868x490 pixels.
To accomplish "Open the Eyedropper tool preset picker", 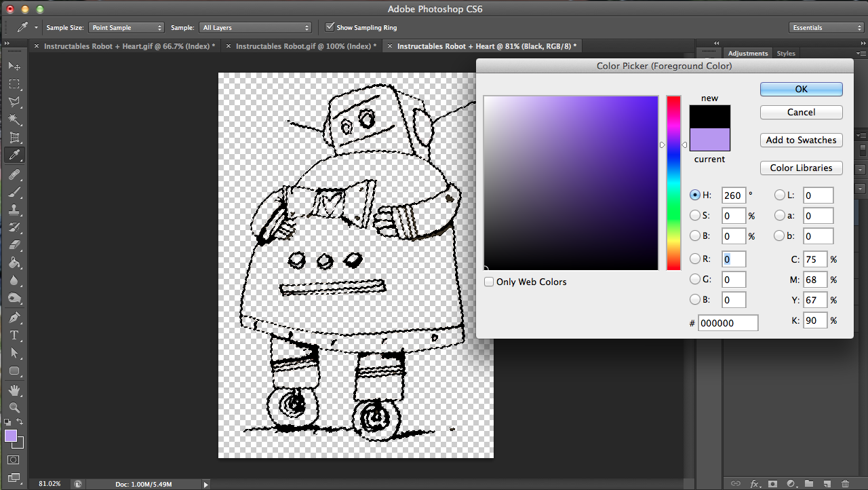I will click(x=36, y=28).
